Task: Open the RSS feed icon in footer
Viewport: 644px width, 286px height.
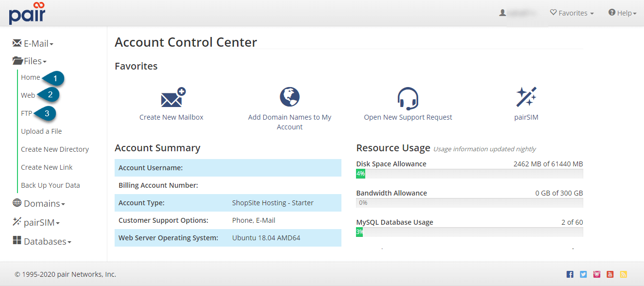Action: pyautogui.click(x=623, y=274)
